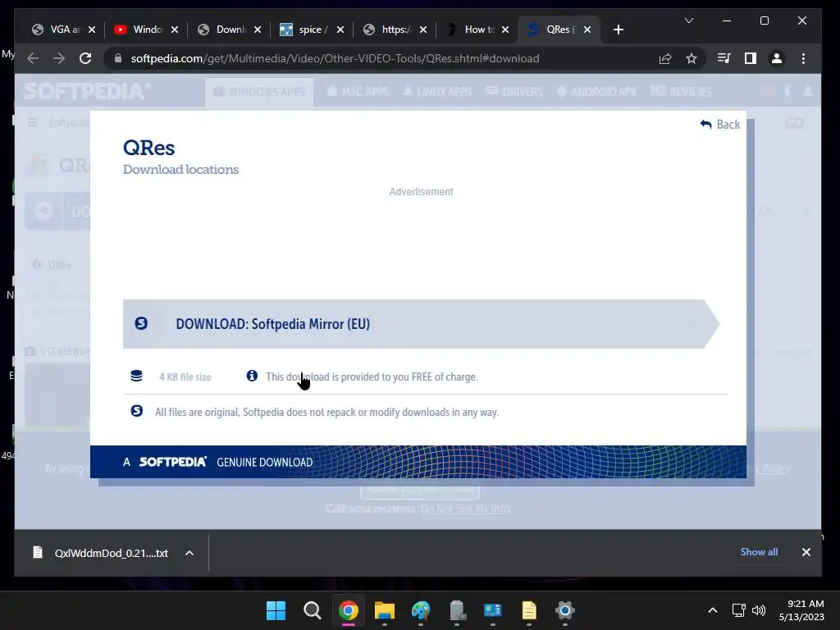Click the QRes dialog title
This screenshot has width=840, height=630.
[148, 148]
